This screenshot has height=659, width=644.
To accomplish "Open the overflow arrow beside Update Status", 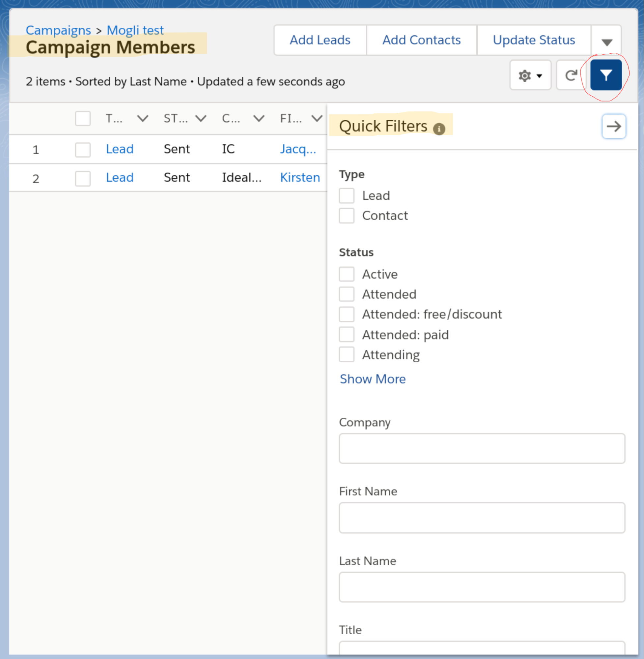I will coord(606,40).
